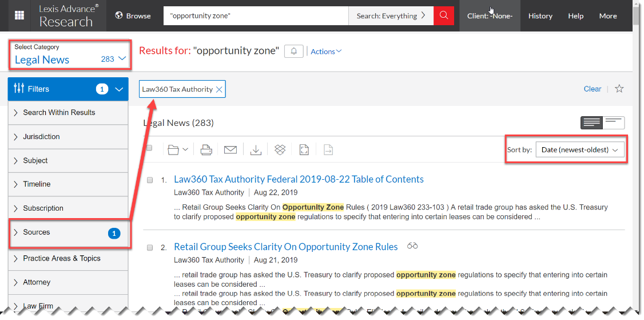The width and height of the screenshot is (644, 320).
Task: Switch to title-only results view
Action: pos(614,123)
